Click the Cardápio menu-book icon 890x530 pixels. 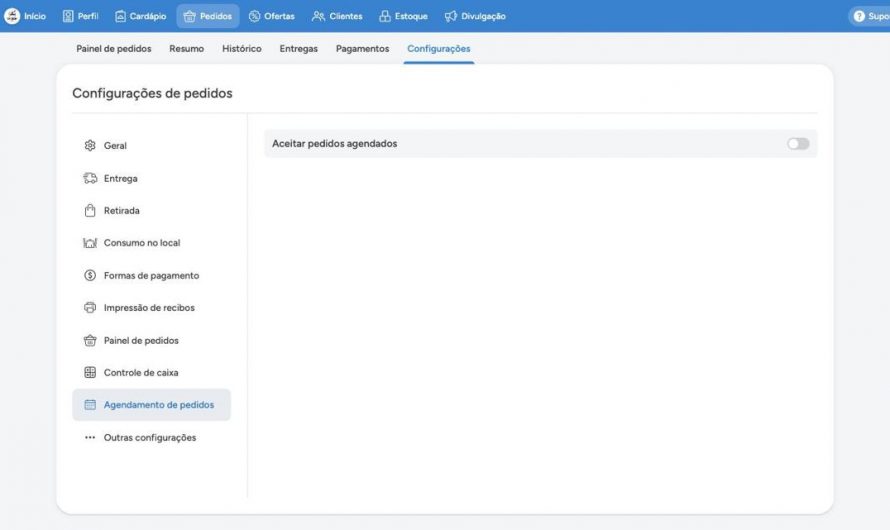pos(120,16)
